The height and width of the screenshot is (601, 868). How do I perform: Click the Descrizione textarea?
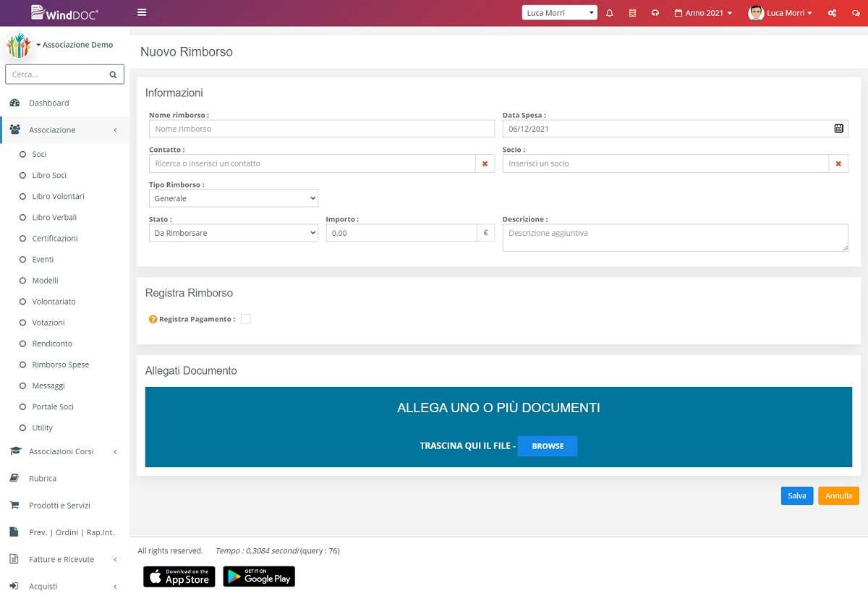[676, 237]
